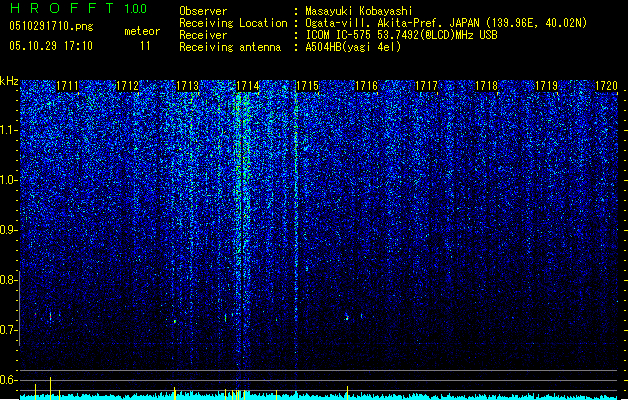This screenshot has height=400, width=629.
Task: Click the receiver text ICOM IC-575 53.7492 MHz USB
Action: click(x=402, y=35)
